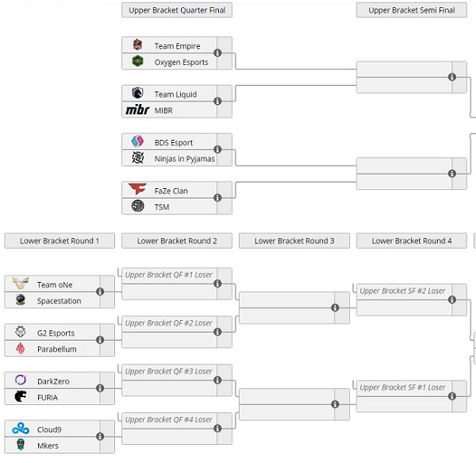The image size is (476, 463).
Task: Select the Upper Bracket Semi Final header
Action: point(411,10)
